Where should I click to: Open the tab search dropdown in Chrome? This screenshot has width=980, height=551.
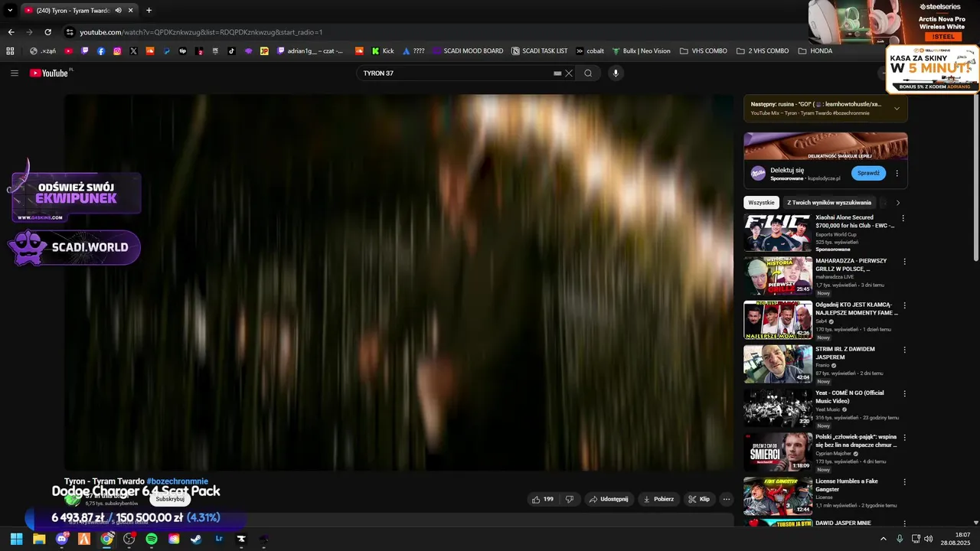click(x=10, y=10)
